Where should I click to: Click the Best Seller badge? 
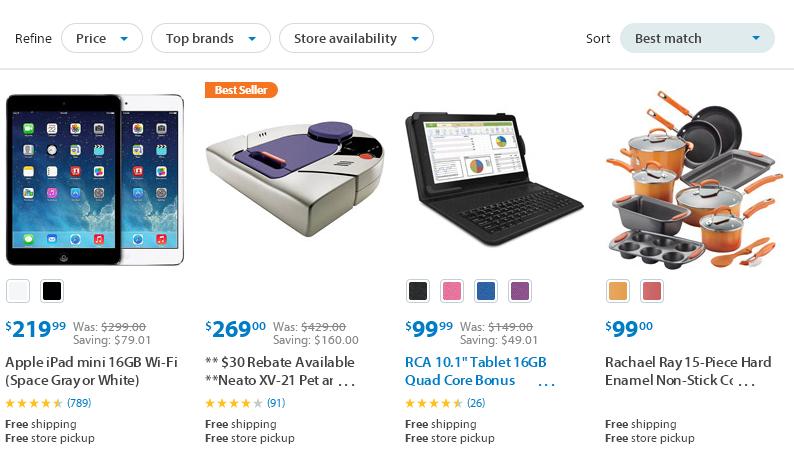(241, 90)
